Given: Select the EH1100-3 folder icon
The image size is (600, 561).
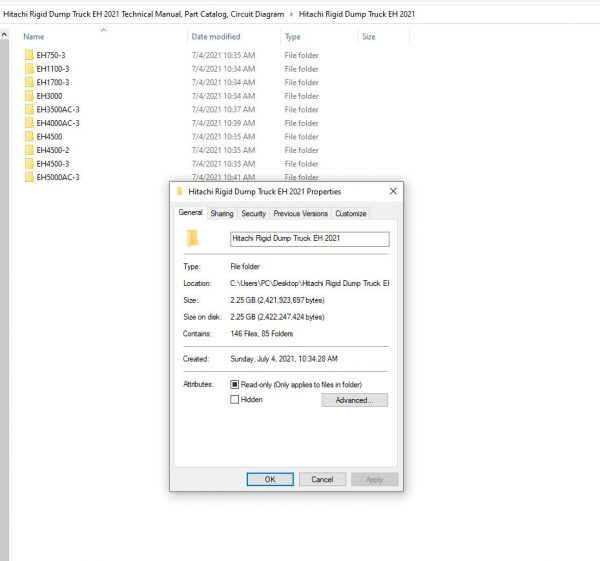Looking at the screenshot, I should point(29,69).
